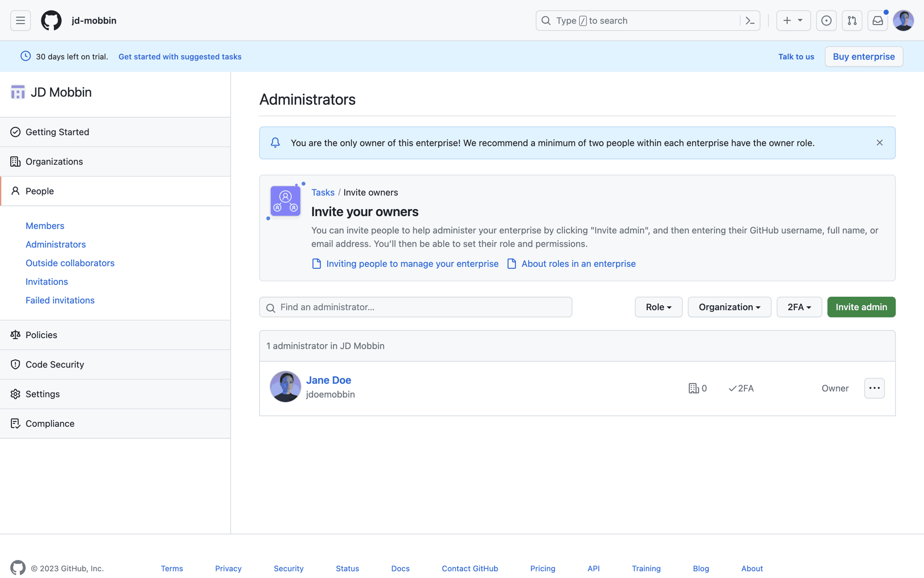Click the Buy enterprise button
This screenshot has height=578, width=924.
pos(863,56)
